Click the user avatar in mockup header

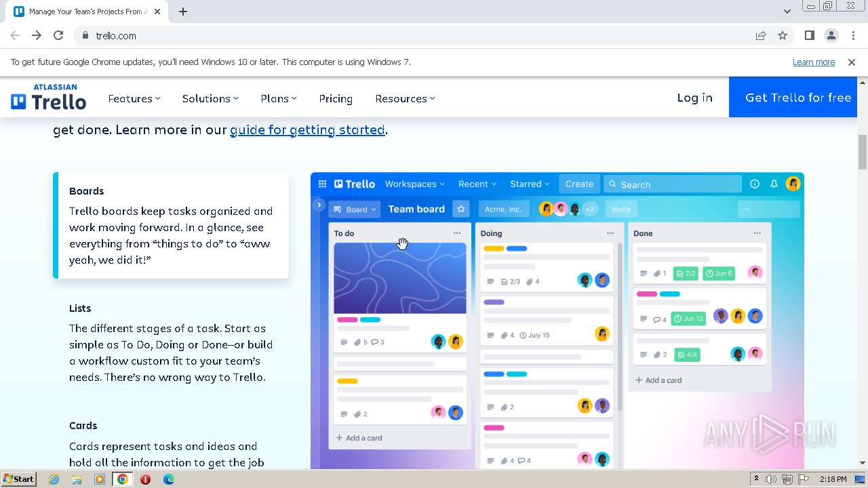point(793,184)
